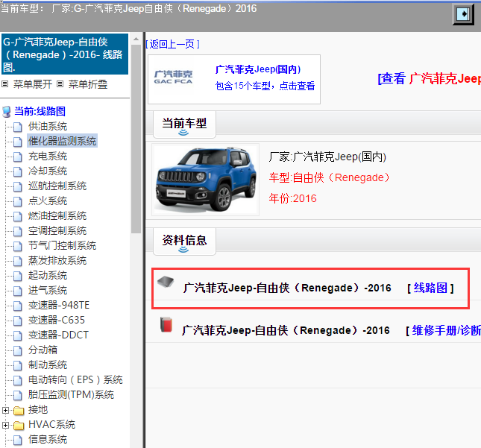This screenshot has width=481, height=448.
Task: Click the page icon for 制动系统
Action: pos(18,365)
